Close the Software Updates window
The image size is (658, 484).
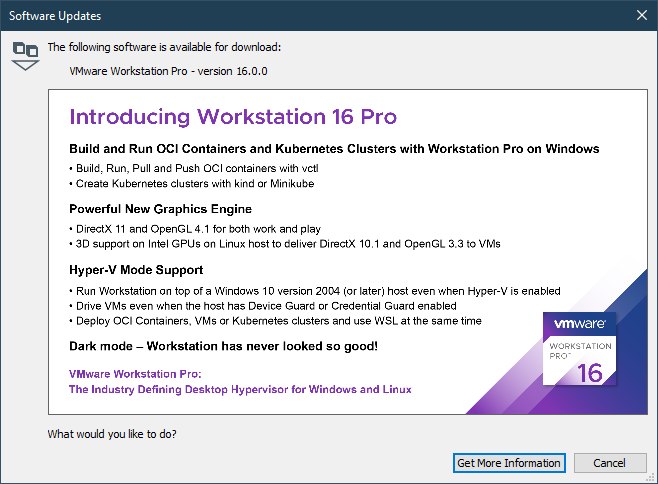(642, 16)
